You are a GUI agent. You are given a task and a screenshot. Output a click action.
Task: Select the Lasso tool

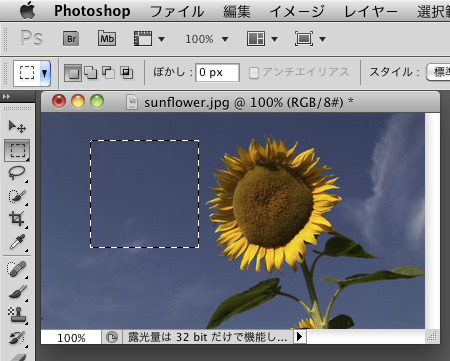pyautogui.click(x=17, y=173)
